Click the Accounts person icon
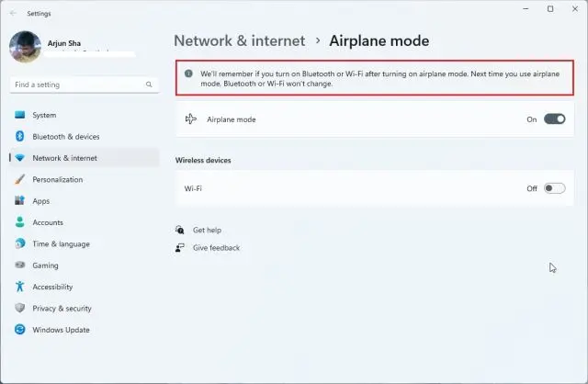Viewport: 588px width, 384px height. (x=19, y=222)
